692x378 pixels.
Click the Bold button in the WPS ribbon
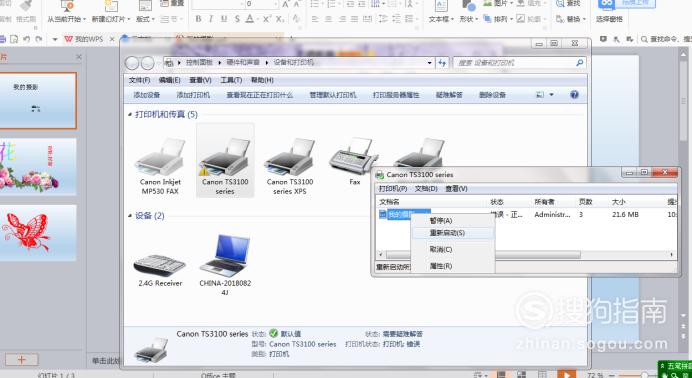coord(199,19)
